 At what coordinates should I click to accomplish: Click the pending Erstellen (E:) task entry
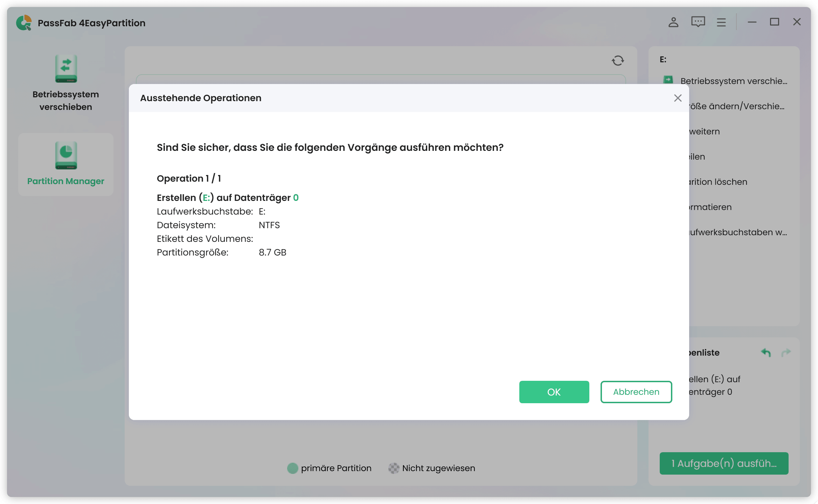pyautogui.click(x=714, y=385)
